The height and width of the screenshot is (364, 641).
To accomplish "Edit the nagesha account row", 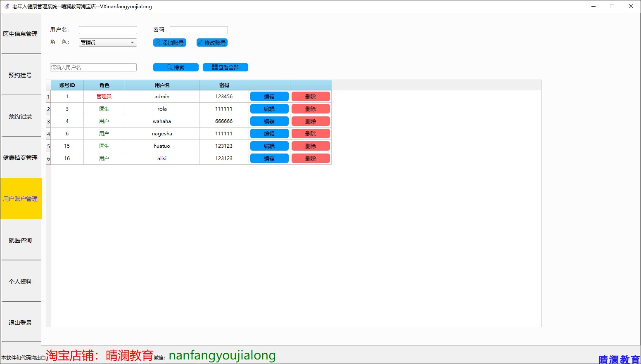I will pyautogui.click(x=269, y=134).
